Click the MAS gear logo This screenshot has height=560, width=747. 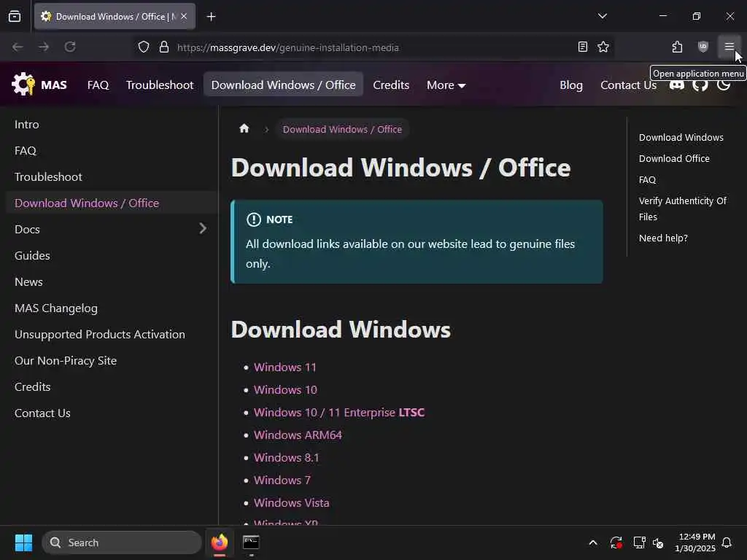point(23,85)
